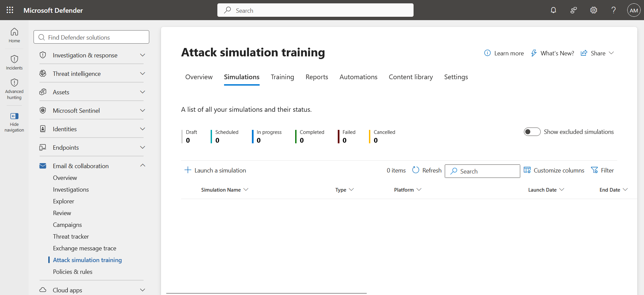Expand the Cloud apps section
Screen dimensions: 644x295
[x=143, y=290]
